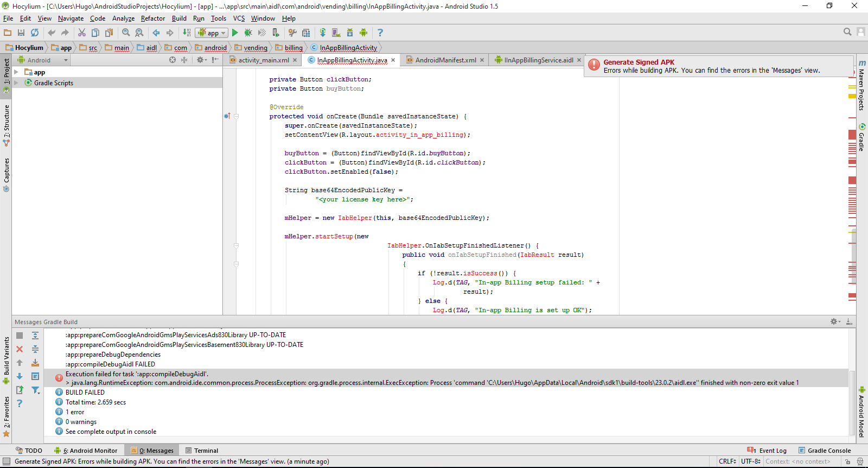Click the Make Project icon
The width and height of the screenshot is (868, 468).
tap(187, 33)
